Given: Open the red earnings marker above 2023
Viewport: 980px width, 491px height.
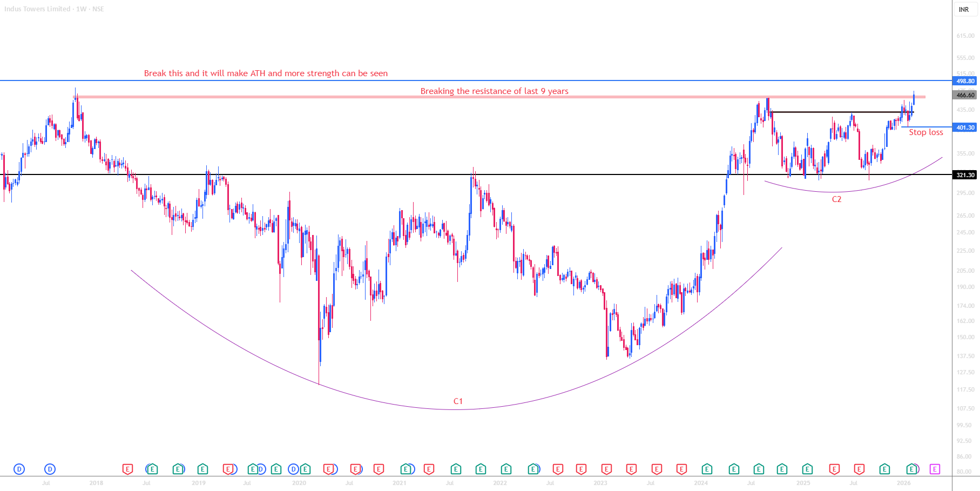Looking at the screenshot, I should (x=606, y=469).
